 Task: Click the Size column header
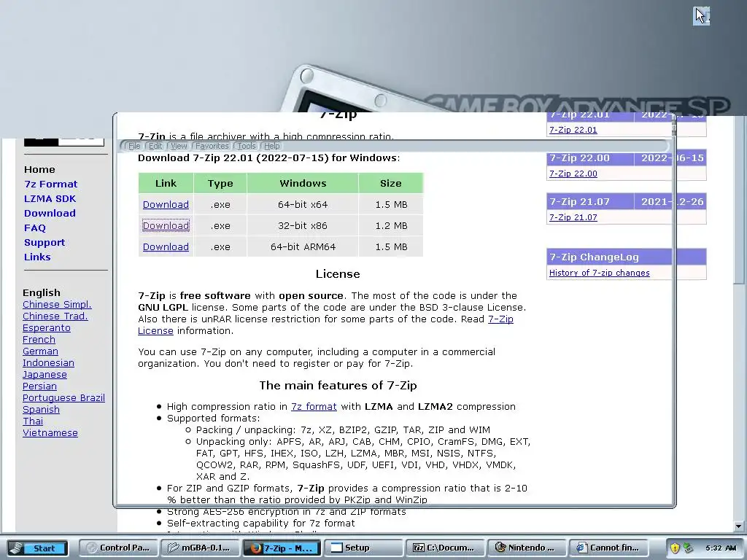click(x=391, y=183)
